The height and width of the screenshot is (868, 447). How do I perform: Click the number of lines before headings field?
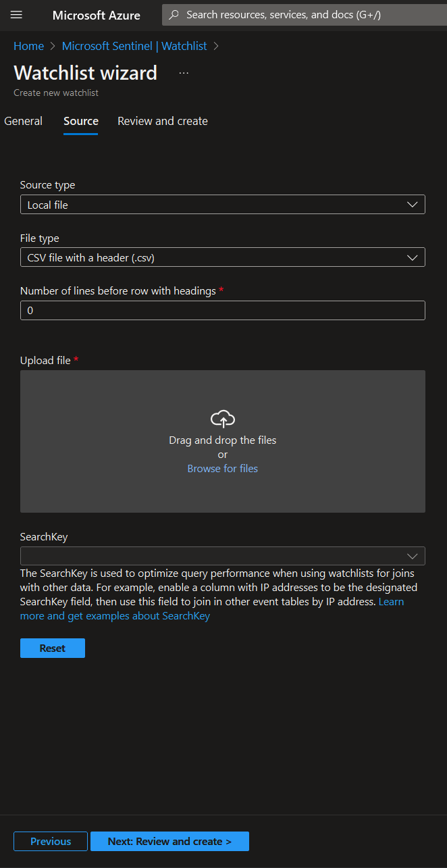(x=223, y=310)
